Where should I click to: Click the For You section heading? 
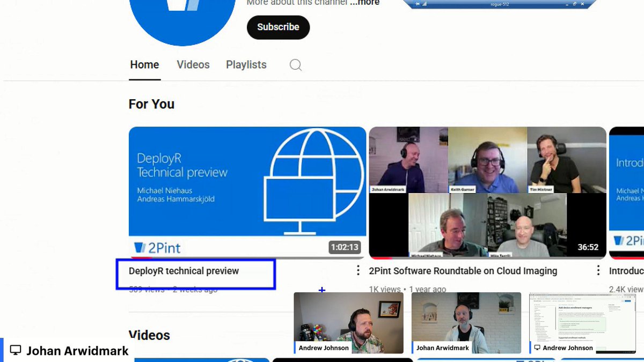click(151, 104)
